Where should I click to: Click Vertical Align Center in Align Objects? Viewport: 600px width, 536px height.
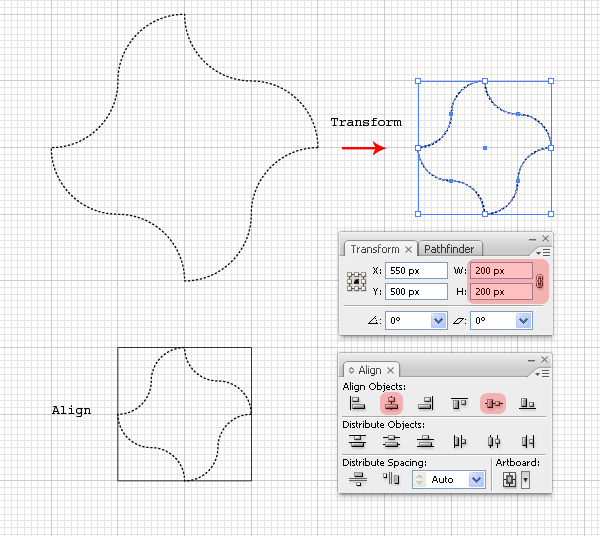click(493, 403)
